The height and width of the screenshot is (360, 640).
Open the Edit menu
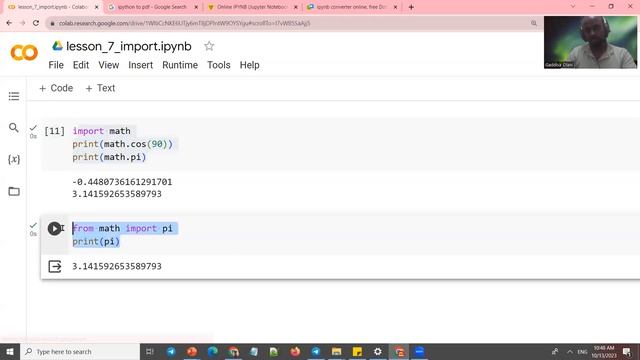pos(81,65)
